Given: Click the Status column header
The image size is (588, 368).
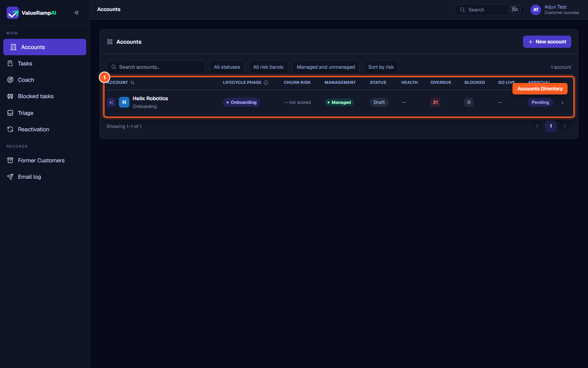Looking at the screenshot, I should coord(378,83).
